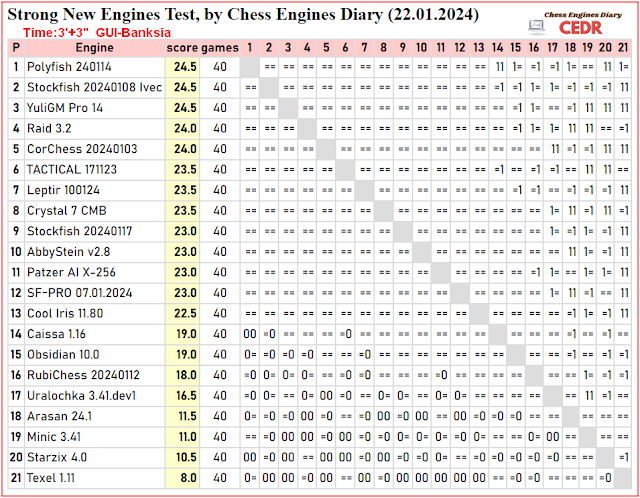The height and width of the screenshot is (498, 640).
Task: Click Starzix's score cell 10.5
Action: (x=182, y=457)
